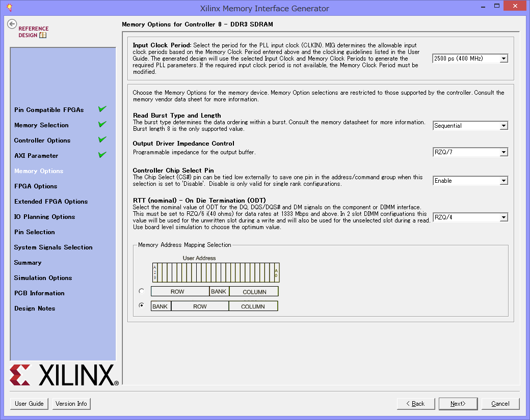Click the Back button

click(x=416, y=404)
